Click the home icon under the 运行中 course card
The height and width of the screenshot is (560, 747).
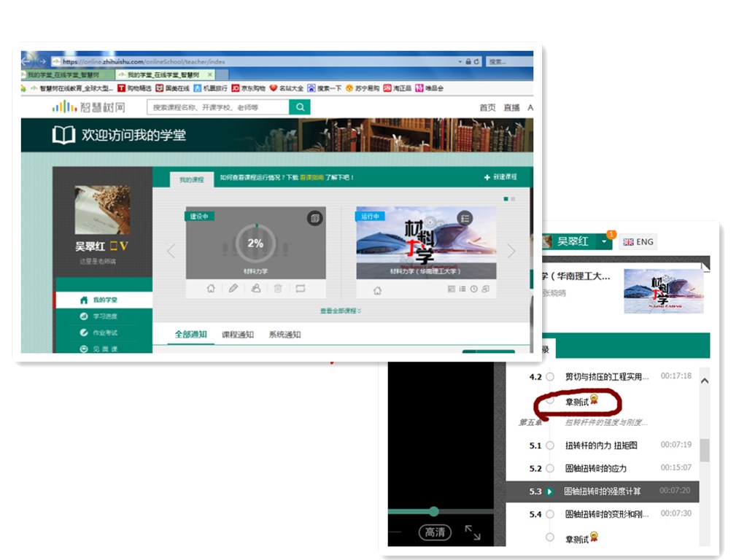click(377, 290)
